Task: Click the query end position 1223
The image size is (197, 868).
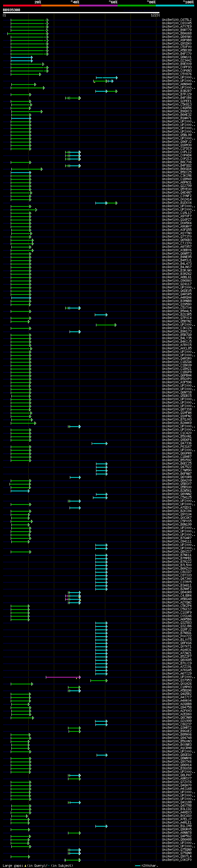Action: point(155,15)
